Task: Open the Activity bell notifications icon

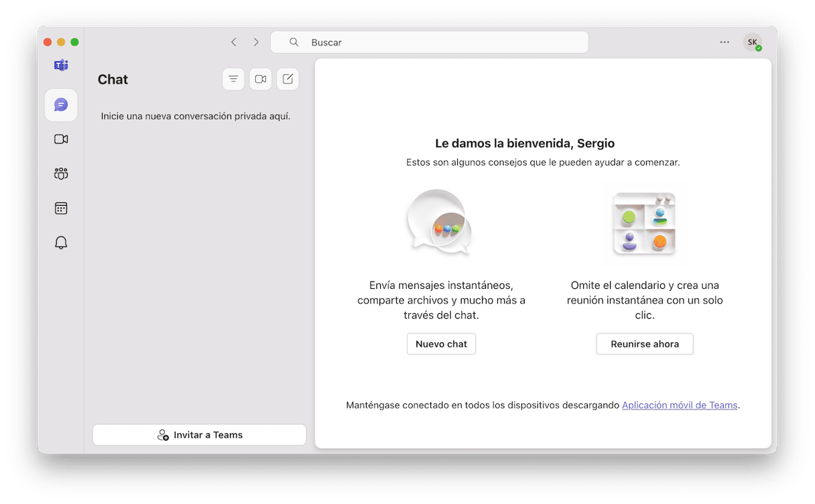Action: coord(61,243)
